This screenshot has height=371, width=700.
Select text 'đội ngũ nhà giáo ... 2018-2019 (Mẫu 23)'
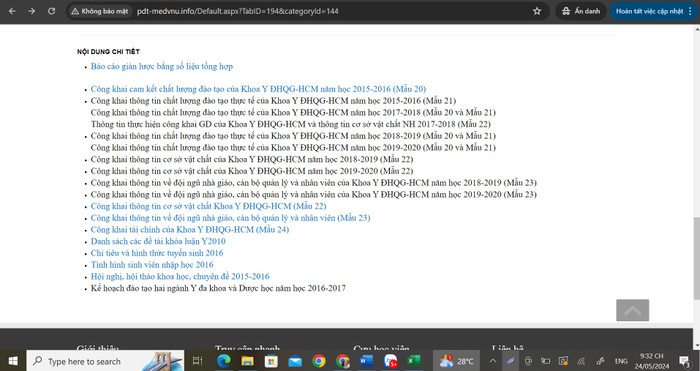pos(356,183)
